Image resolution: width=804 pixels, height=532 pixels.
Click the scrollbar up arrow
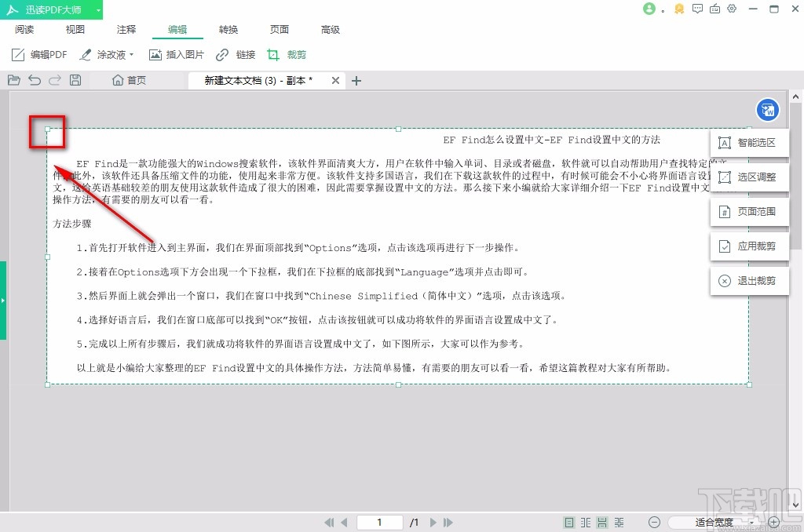click(x=795, y=97)
